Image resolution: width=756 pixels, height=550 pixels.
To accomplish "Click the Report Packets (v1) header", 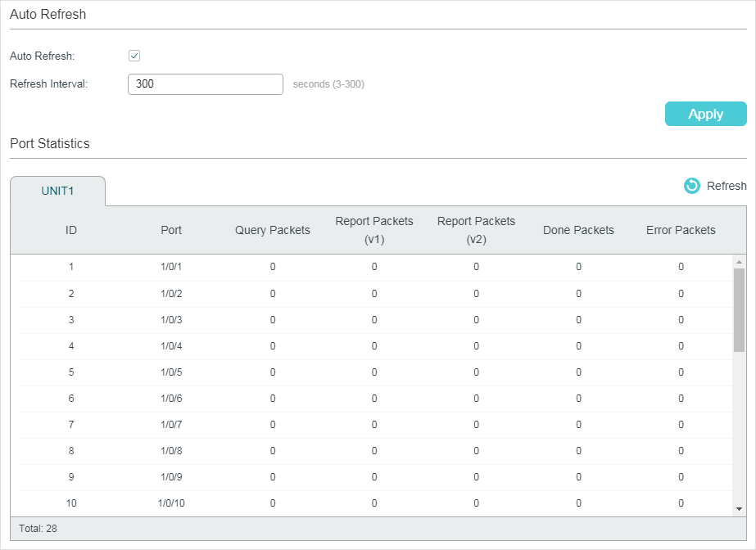I will point(374,230).
